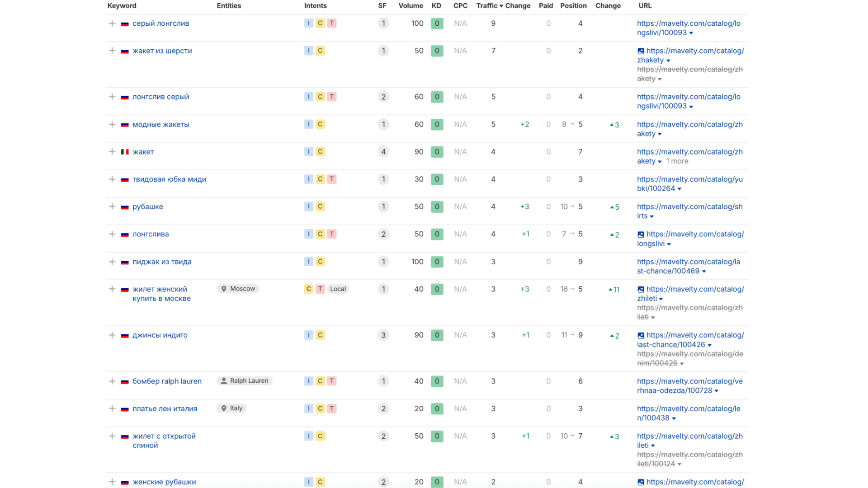Sort by Volume column header
868x488 pixels.
(x=410, y=5)
